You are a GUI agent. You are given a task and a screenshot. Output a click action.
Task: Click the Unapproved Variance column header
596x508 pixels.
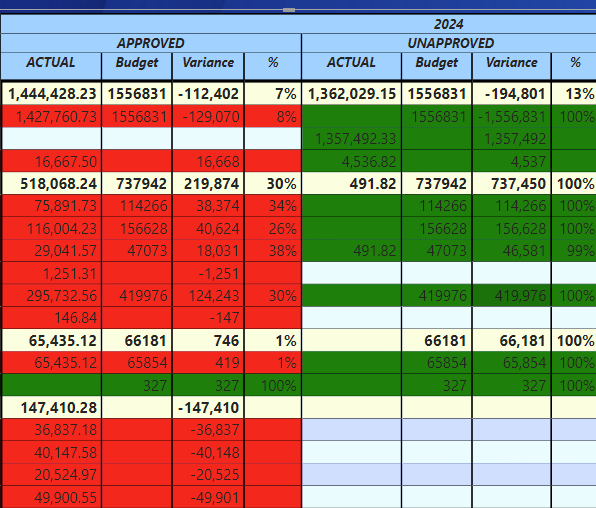(x=512, y=62)
